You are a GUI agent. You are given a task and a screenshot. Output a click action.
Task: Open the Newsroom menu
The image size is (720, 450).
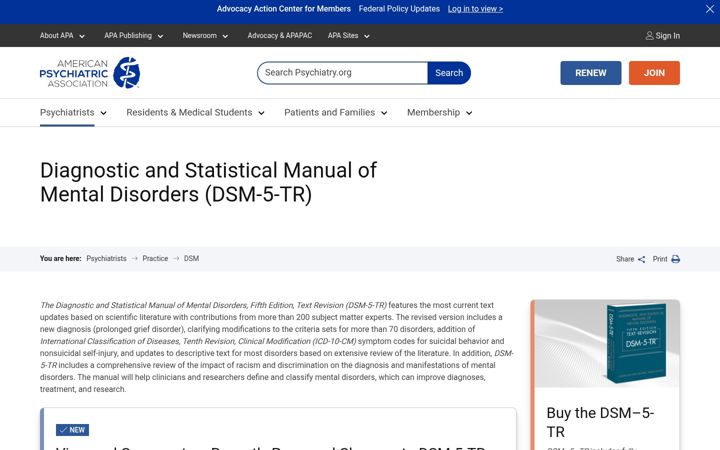199,35
